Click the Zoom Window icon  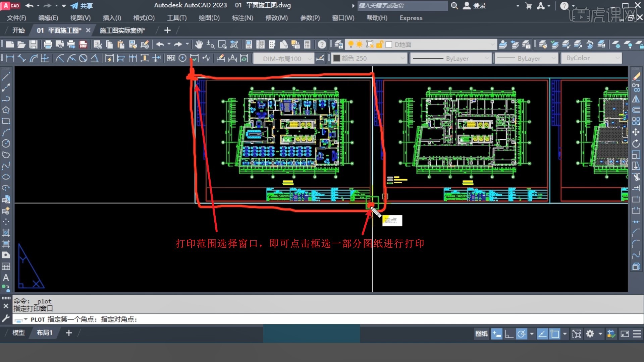[222, 44]
